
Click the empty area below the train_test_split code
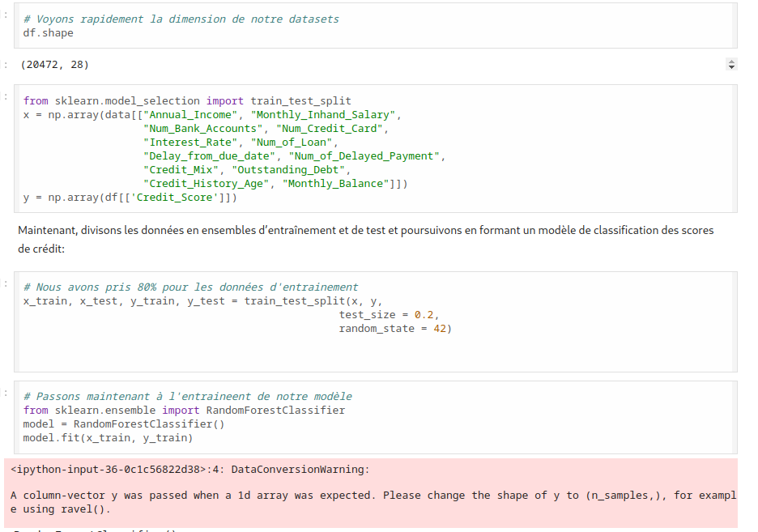tap(373, 354)
